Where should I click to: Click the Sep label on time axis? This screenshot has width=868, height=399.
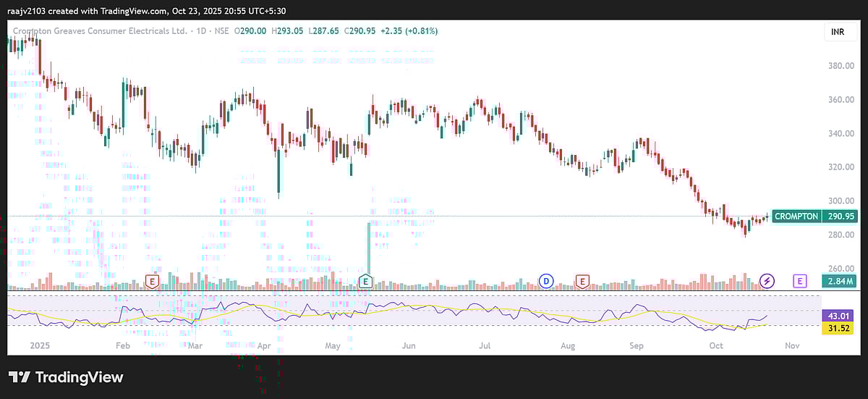click(x=636, y=346)
